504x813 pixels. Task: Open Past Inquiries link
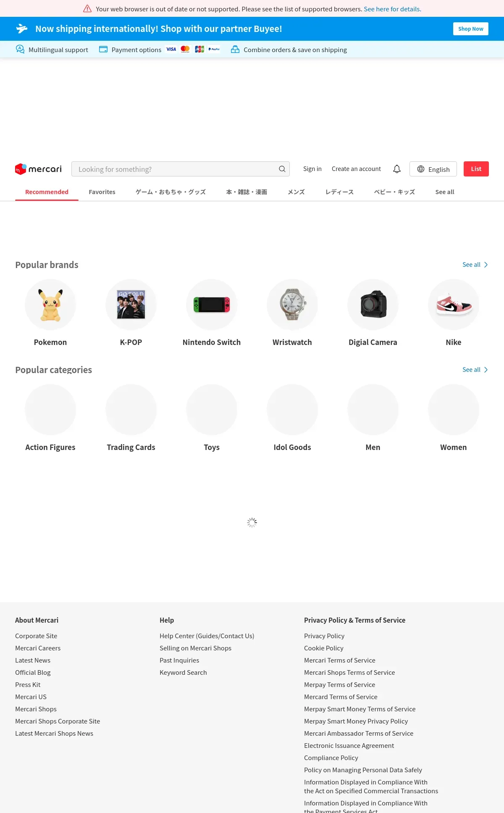pyautogui.click(x=179, y=660)
